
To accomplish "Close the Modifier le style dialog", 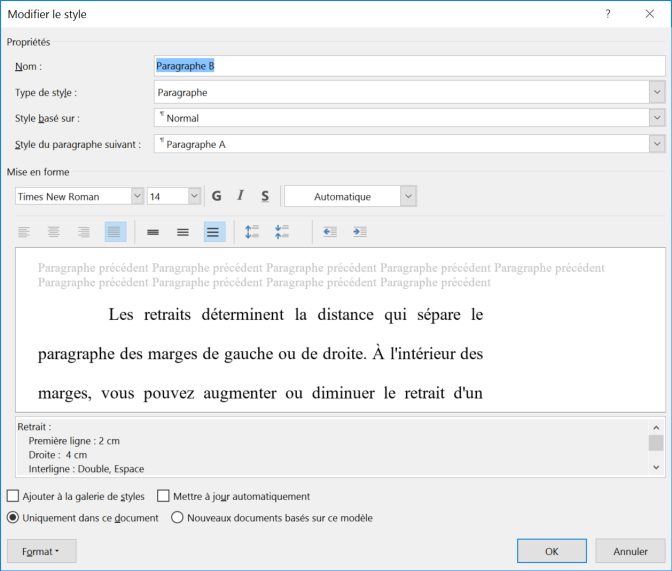I will (x=650, y=14).
